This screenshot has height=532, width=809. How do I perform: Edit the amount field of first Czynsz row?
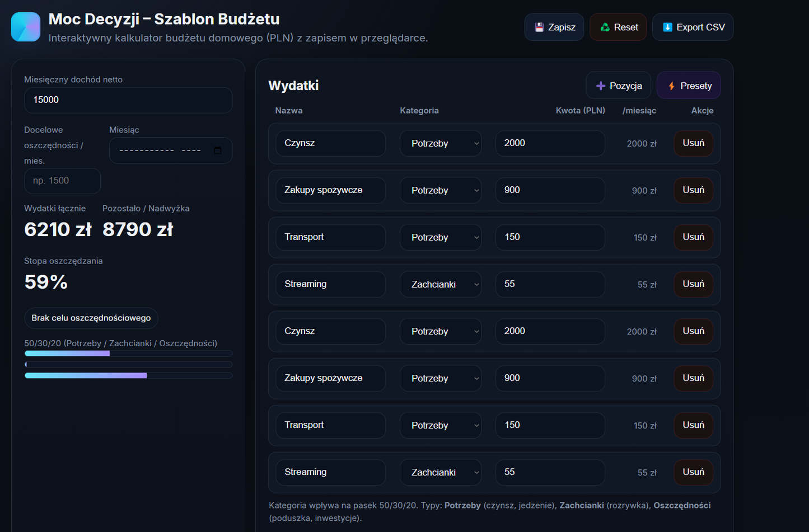pyautogui.click(x=550, y=144)
